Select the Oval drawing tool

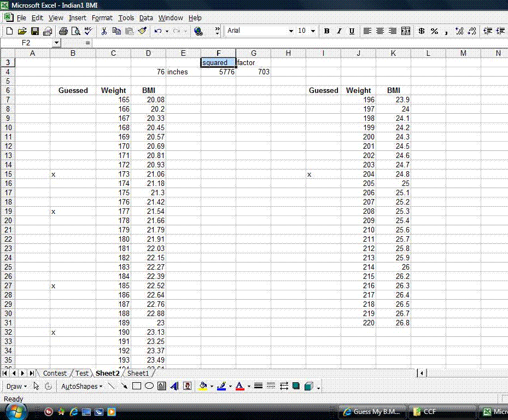coord(149,386)
